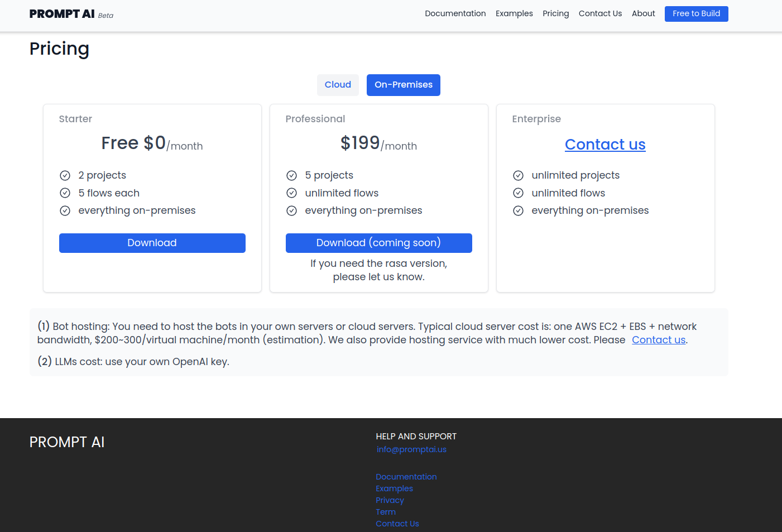Open Contact Us in the top navigation
Screen dimensions: 782x532
(x=600, y=13)
